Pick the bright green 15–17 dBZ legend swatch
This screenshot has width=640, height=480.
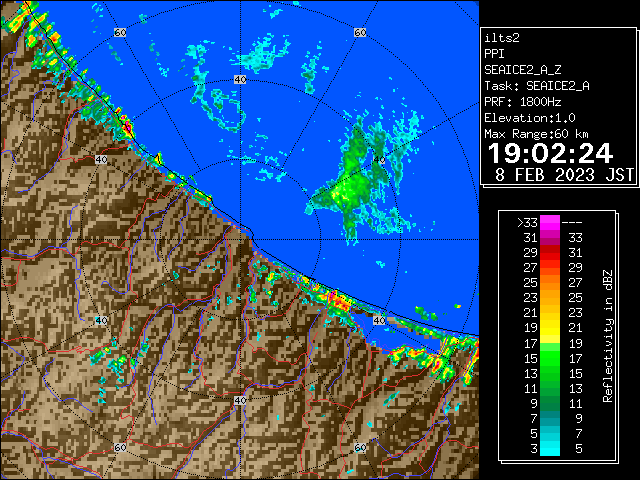[550, 358]
